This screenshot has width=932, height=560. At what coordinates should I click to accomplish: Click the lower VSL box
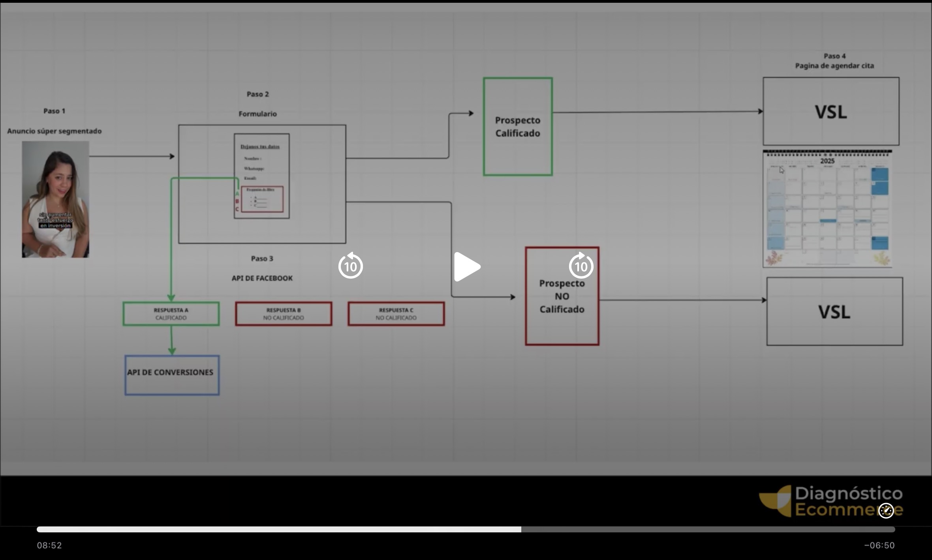pos(834,312)
